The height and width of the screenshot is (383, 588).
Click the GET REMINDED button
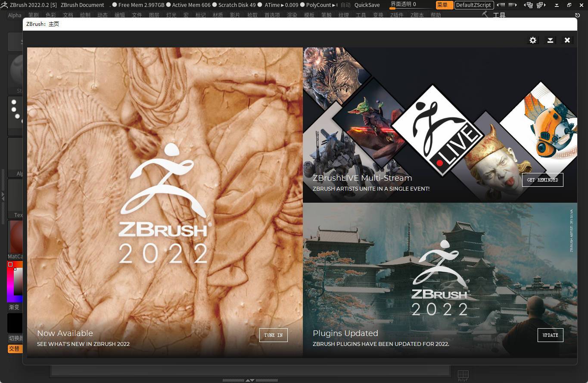(542, 180)
